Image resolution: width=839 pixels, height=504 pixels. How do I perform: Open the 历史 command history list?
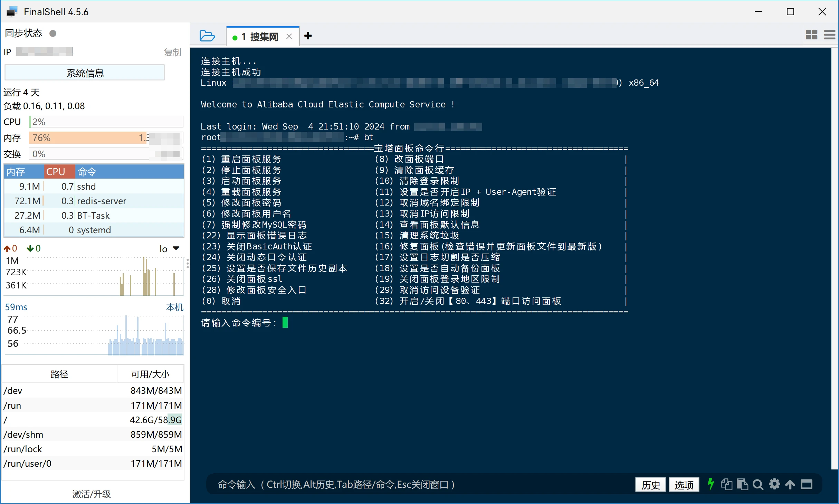650,485
